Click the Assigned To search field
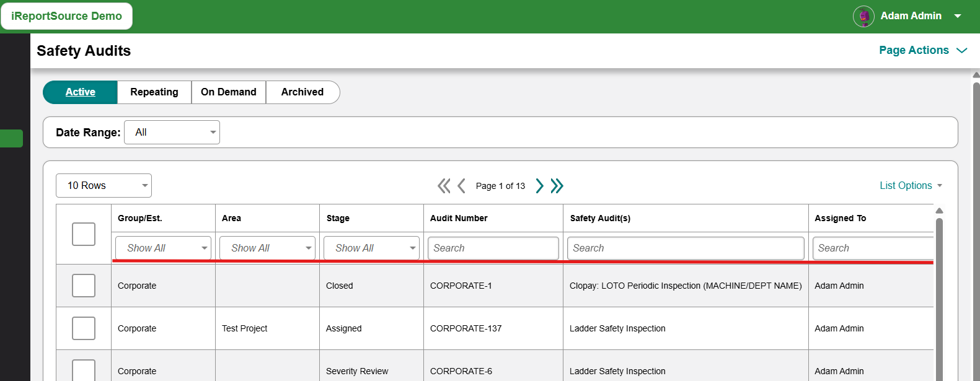 pyautogui.click(x=873, y=248)
